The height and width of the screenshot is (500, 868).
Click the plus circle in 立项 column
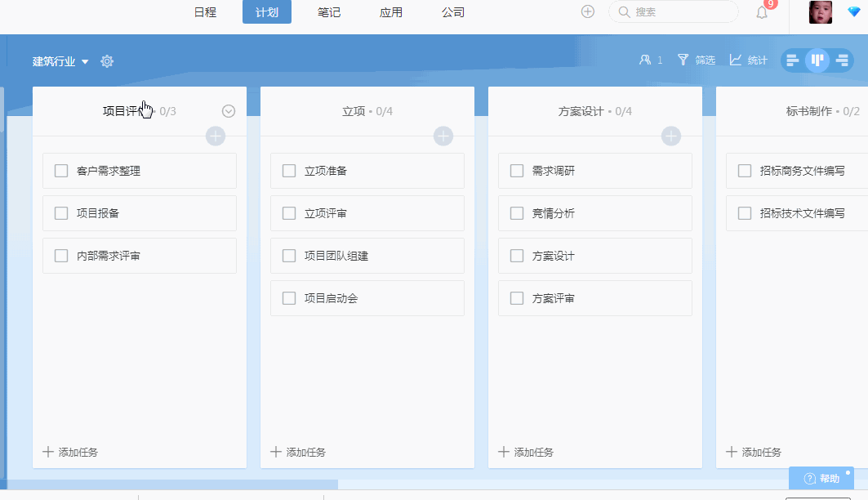click(443, 136)
